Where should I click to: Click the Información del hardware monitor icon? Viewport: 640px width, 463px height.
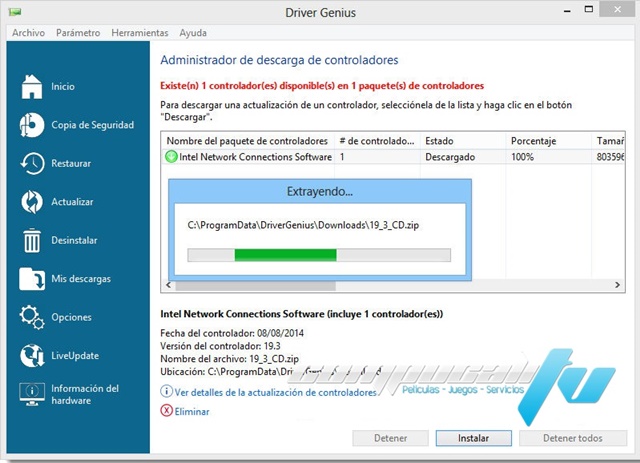pyautogui.click(x=32, y=394)
